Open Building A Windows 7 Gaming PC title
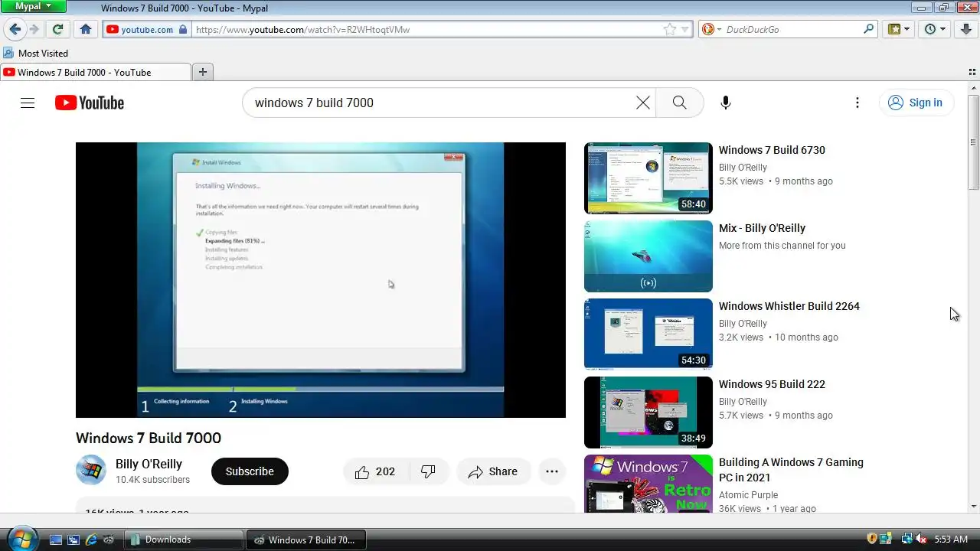Screen dimensions: 980x551 click(x=791, y=470)
